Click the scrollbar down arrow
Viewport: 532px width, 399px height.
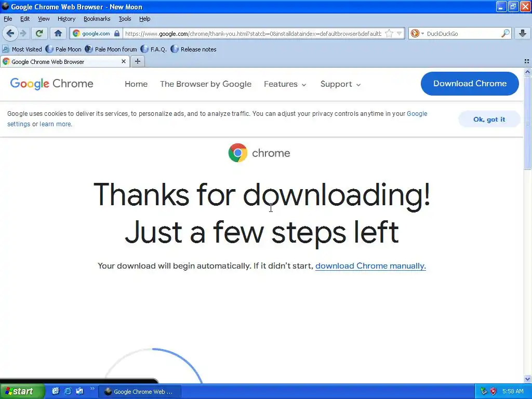tap(527, 379)
